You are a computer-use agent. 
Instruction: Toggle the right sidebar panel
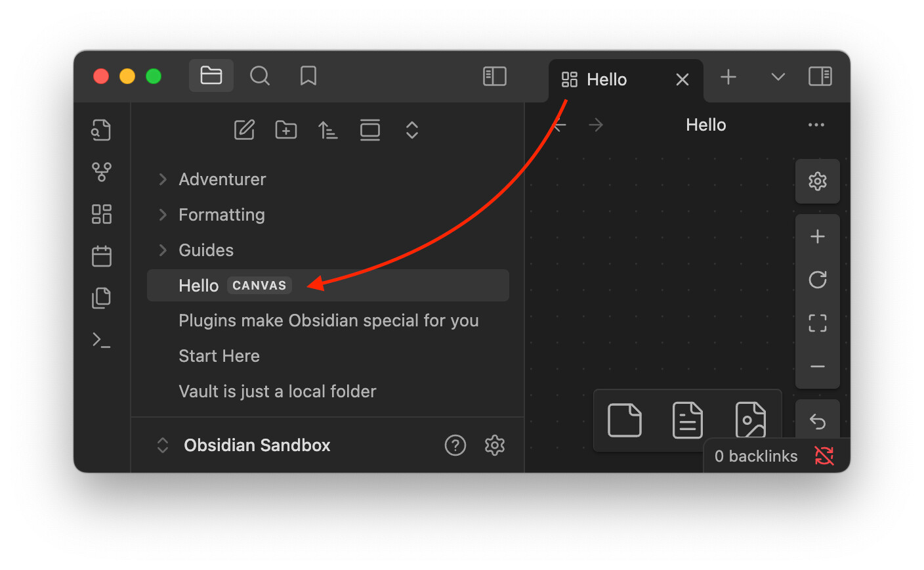click(820, 76)
